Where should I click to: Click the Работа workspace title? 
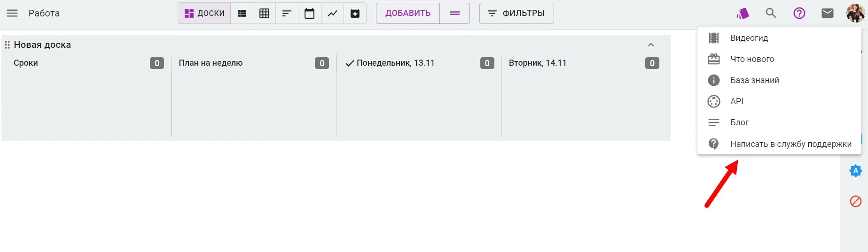44,13
